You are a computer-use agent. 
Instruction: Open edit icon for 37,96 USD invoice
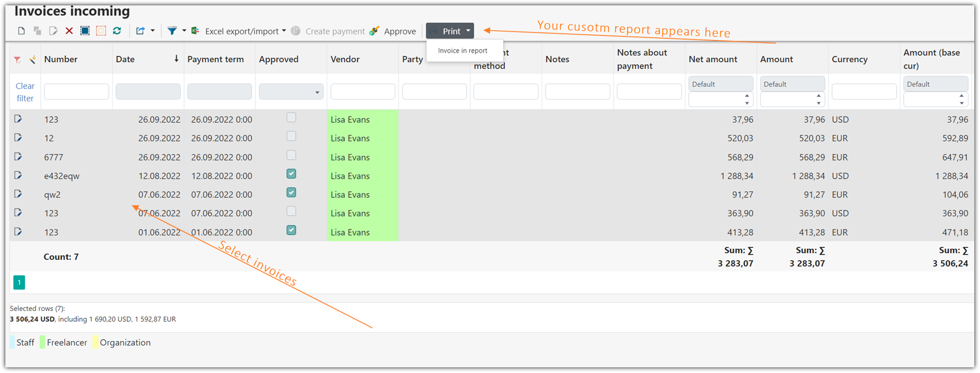18,119
